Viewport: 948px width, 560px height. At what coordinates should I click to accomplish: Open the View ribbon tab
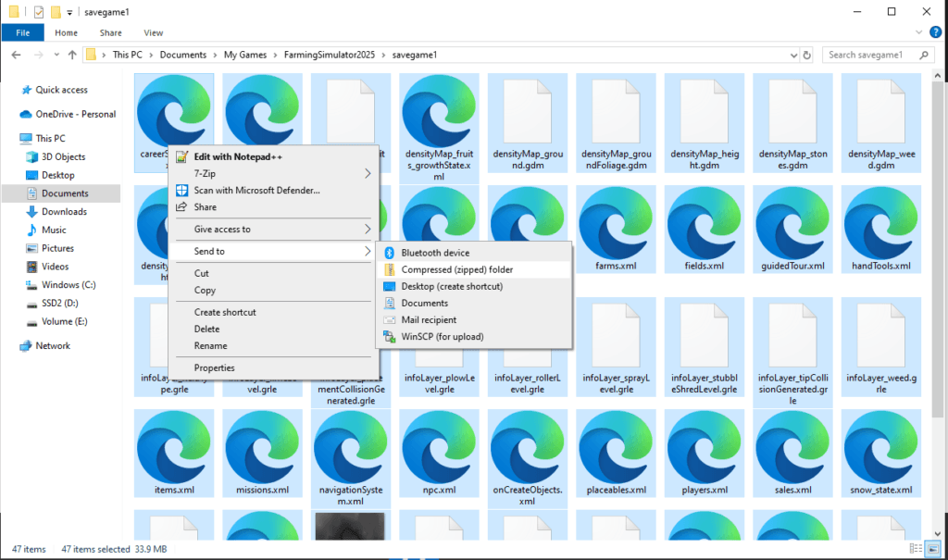[154, 32]
